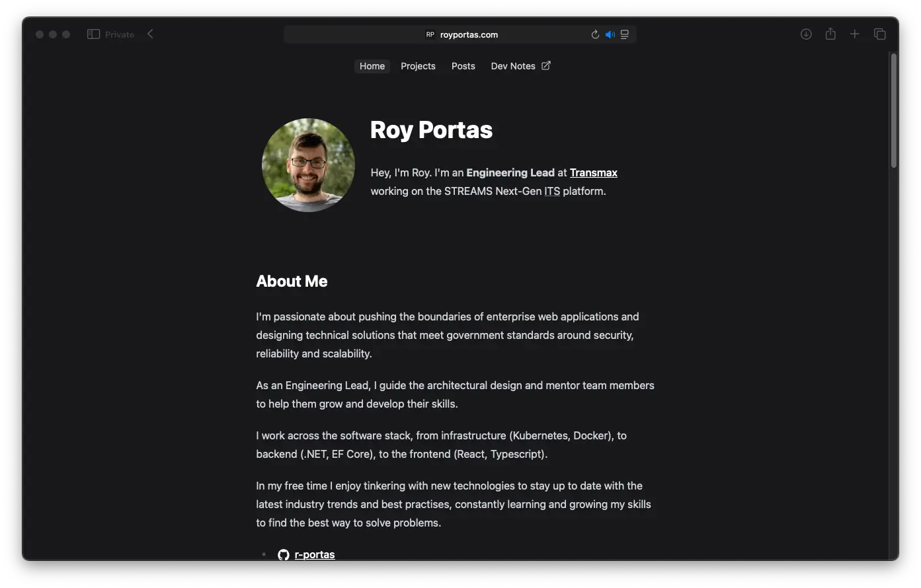
Task: Open the Projects navigation tab
Action: pyautogui.click(x=418, y=66)
